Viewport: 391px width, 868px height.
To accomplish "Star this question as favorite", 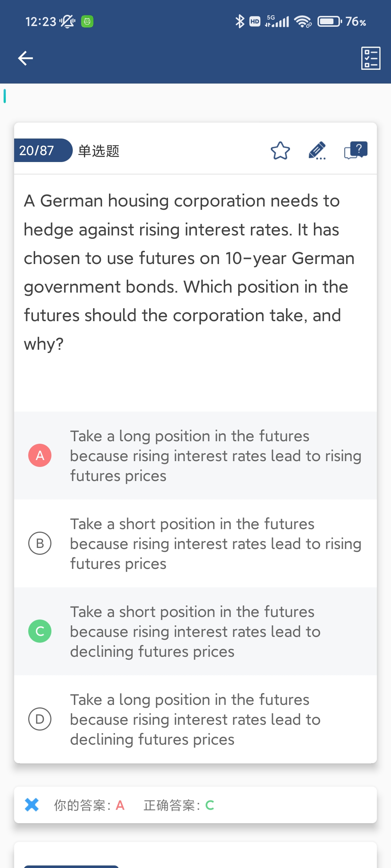I will [280, 150].
